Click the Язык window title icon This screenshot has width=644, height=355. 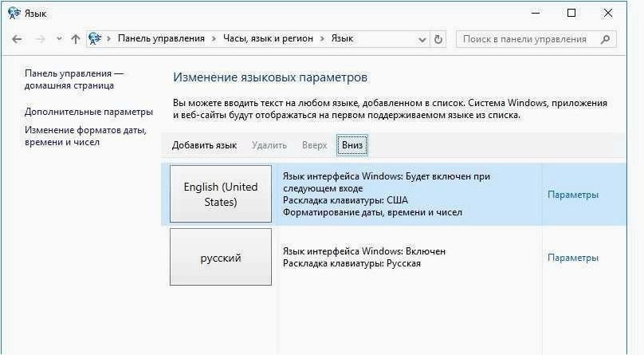pos(14,13)
